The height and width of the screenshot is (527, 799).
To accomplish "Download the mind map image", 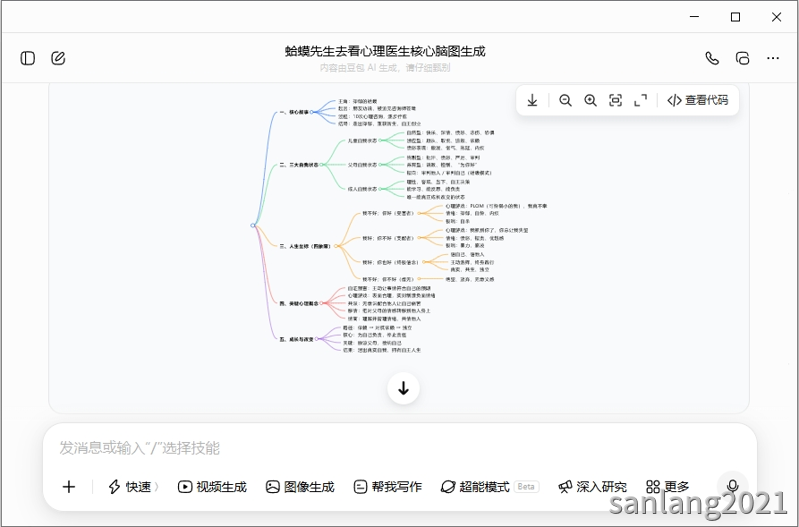I will [532, 100].
